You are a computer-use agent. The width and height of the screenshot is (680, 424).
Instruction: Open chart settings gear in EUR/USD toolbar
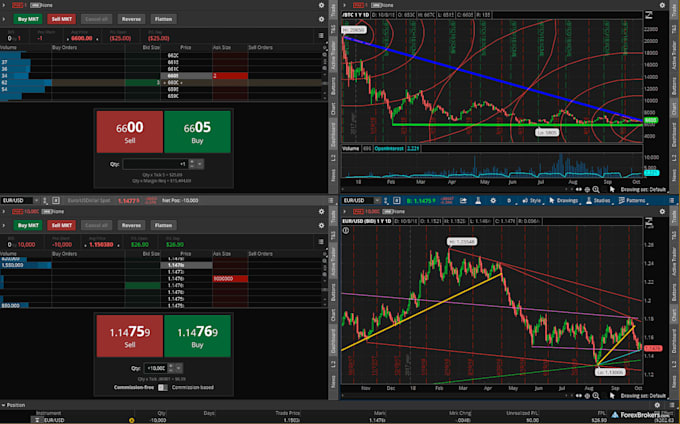coord(493,201)
